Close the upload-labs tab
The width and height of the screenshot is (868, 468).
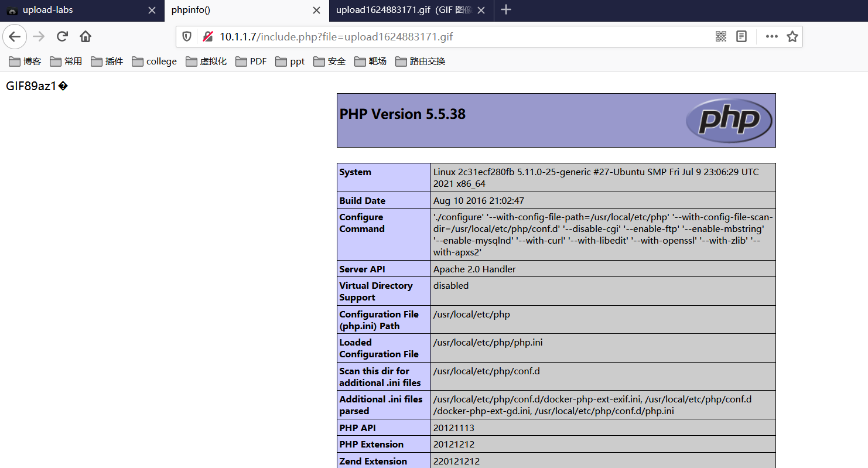click(152, 10)
